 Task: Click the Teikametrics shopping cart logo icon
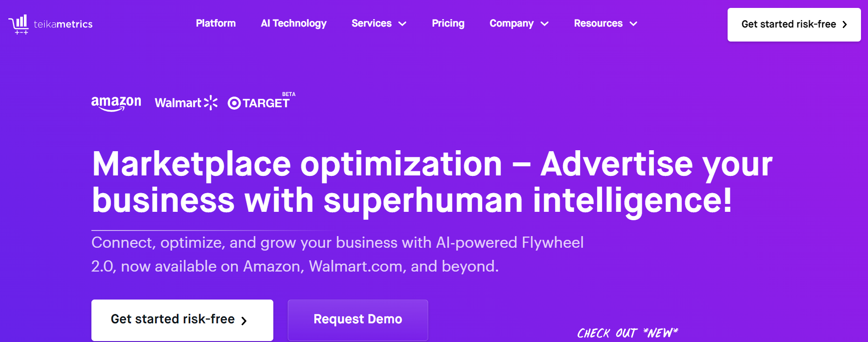(19, 24)
